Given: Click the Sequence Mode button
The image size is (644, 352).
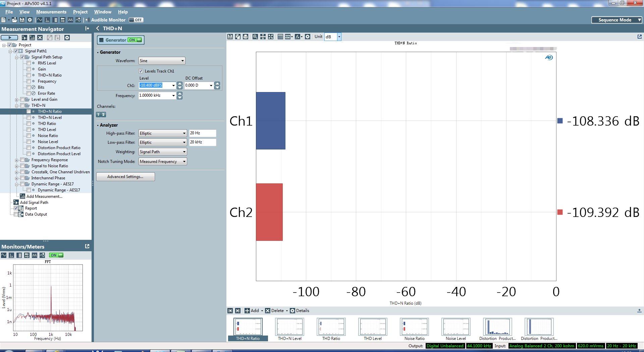Looking at the screenshot, I should point(616,20).
